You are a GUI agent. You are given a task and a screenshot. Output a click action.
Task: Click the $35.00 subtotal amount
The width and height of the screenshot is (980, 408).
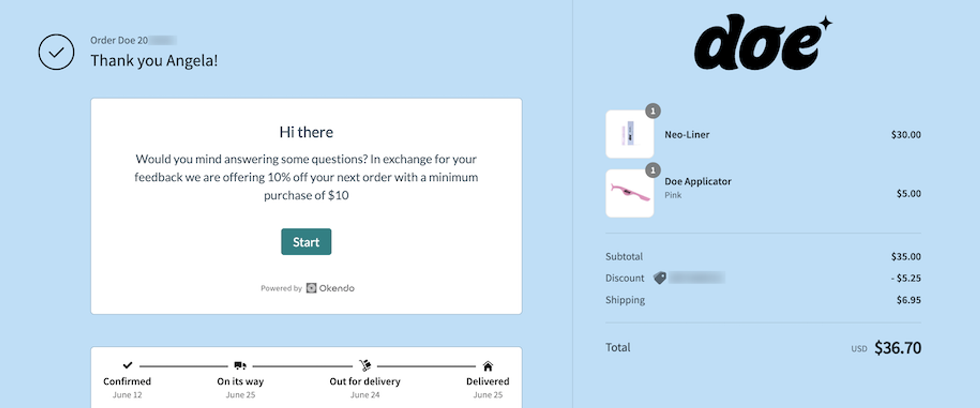(906, 257)
